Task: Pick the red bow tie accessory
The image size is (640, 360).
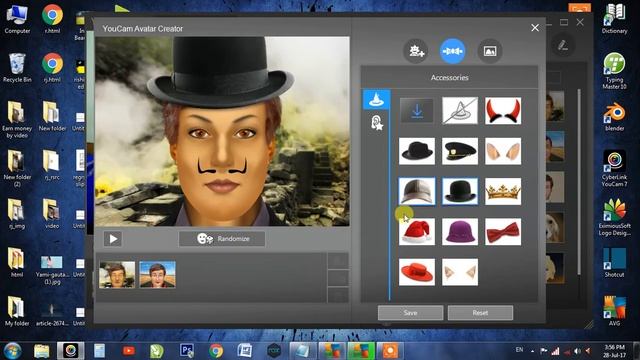Action: [x=503, y=231]
